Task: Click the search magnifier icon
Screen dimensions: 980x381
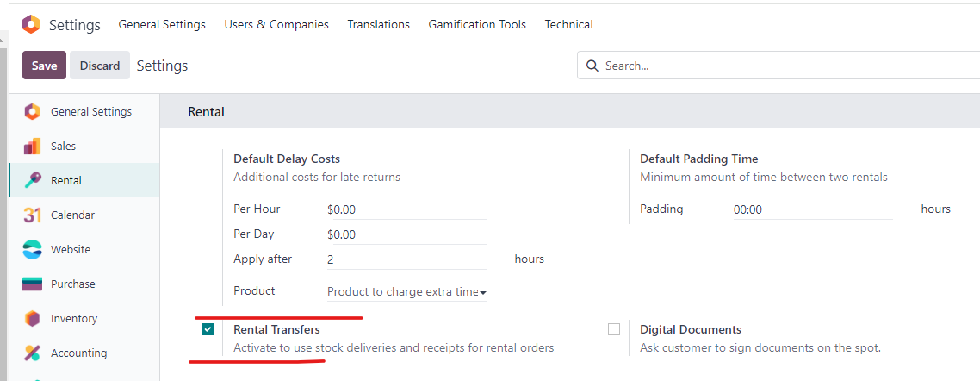Action: click(592, 66)
